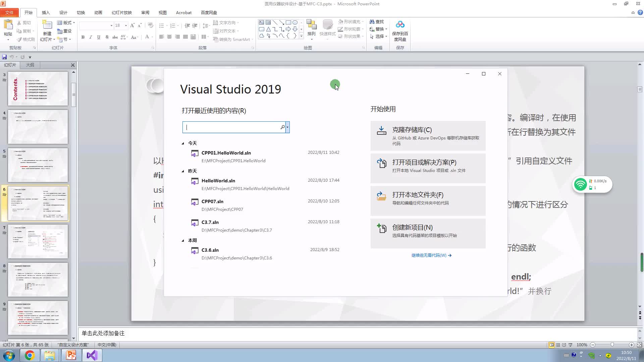
Task: Select slide 3 Contents thumbnail
Action: coord(38,89)
